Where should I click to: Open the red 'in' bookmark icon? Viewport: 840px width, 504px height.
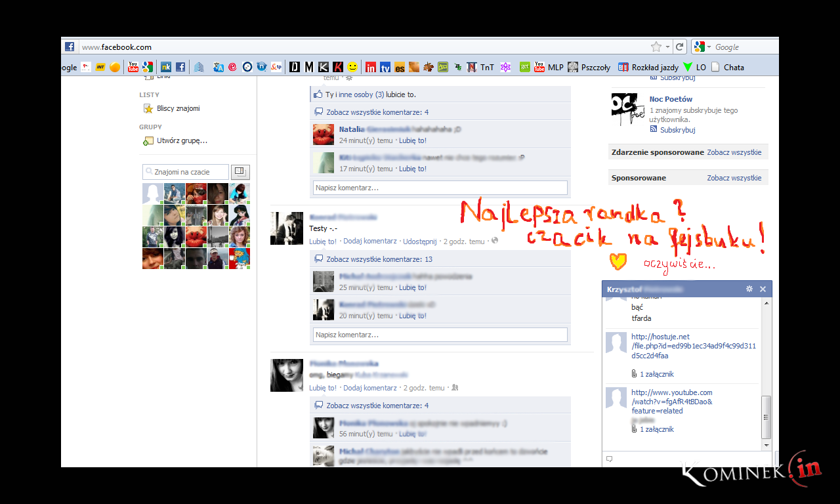(x=371, y=67)
